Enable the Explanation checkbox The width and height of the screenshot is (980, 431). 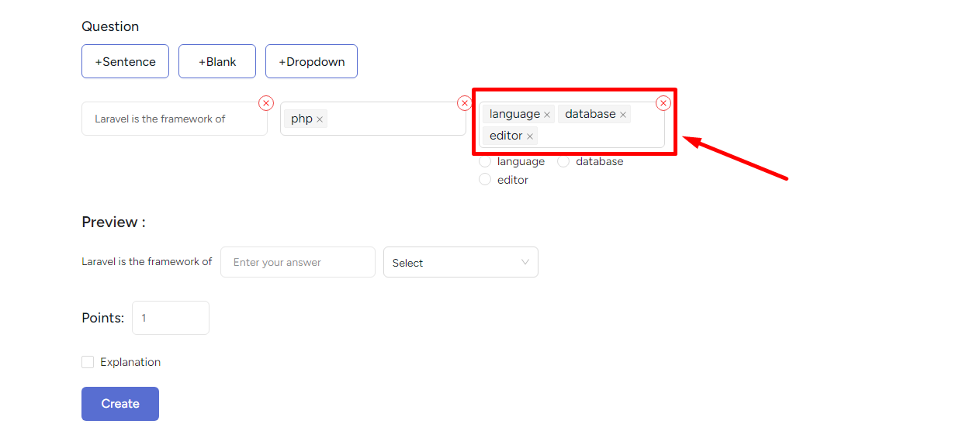(x=88, y=362)
